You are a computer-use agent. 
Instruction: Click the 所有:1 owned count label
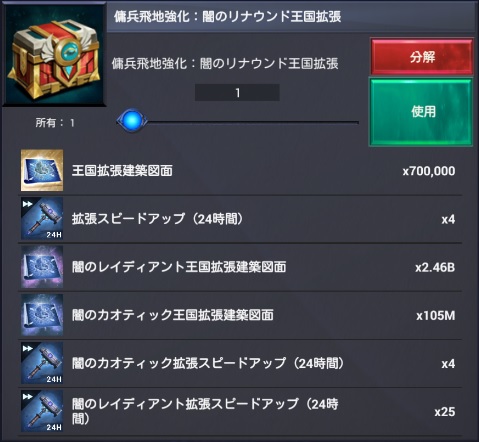[x=55, y=123]
